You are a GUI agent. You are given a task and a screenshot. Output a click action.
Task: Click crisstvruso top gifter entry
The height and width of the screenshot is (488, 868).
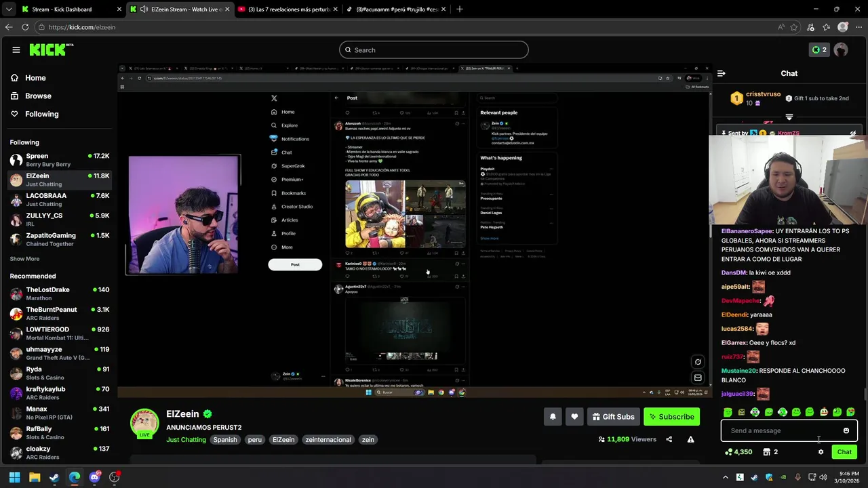point(755,98)
